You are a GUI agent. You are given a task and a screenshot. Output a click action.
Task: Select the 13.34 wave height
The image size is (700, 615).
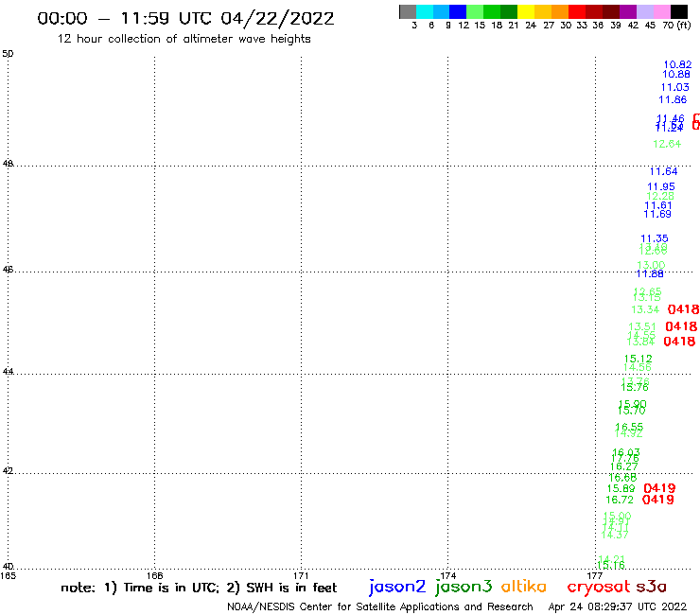[645, 309]
